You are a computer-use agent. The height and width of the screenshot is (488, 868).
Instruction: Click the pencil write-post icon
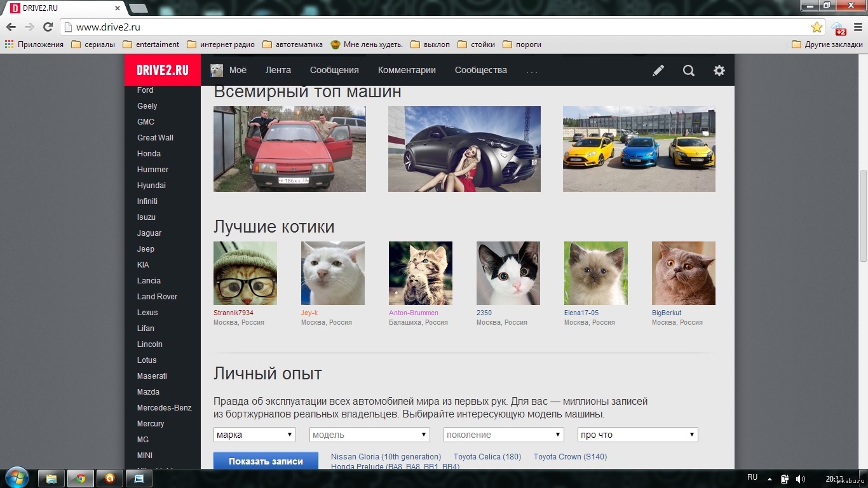click(658, 71)
